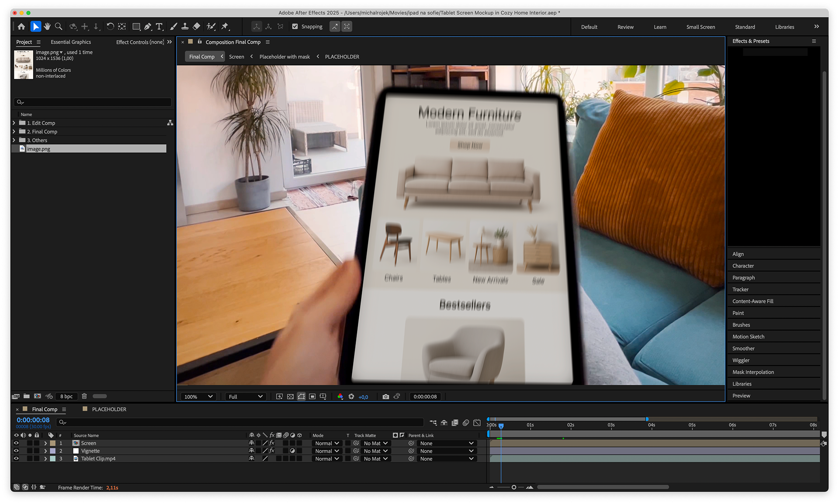Click the Home icon in toolbar

tap(21, 27)
